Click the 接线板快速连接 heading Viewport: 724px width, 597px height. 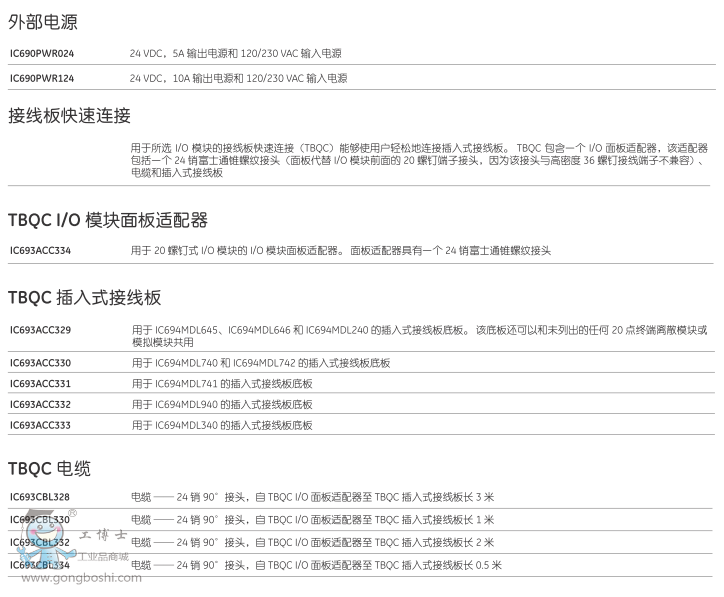[69, 116]
